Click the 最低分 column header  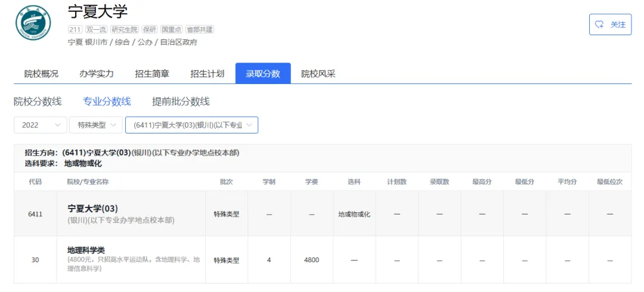525,182
